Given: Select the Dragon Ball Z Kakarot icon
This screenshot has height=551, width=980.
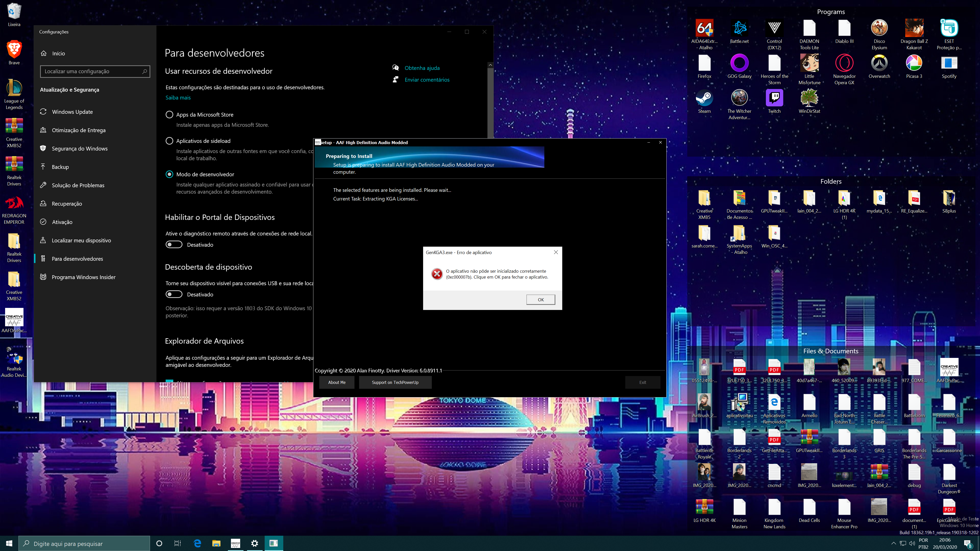Looking at the screenshot, I should click(x=914, y=34).
